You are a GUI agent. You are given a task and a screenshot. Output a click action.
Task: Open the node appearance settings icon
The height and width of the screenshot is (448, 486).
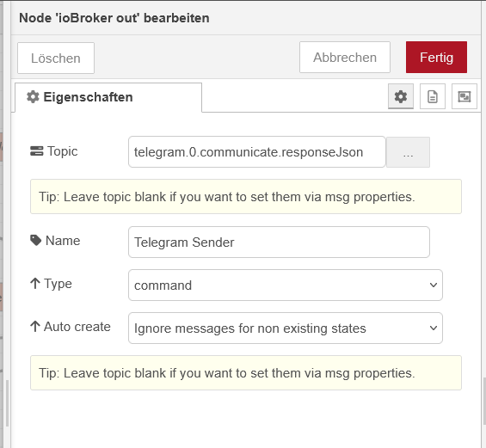[x=464, y=96]
